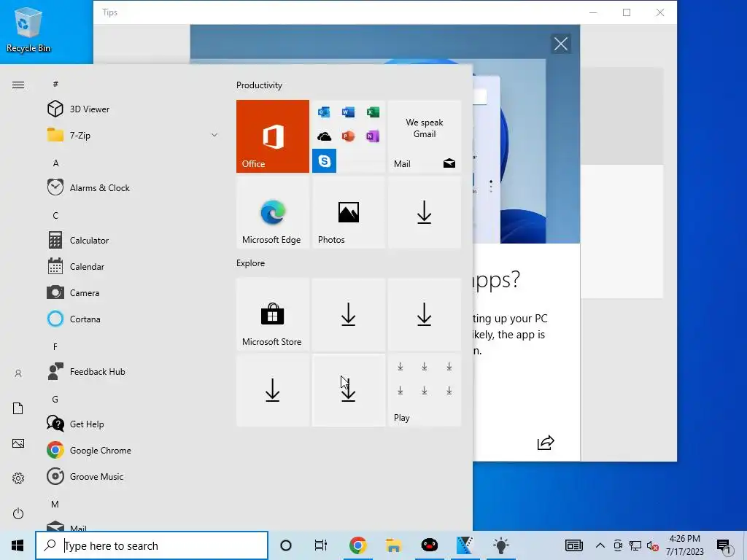Open the News and interests tray icon
This screenshot has width=747, height=560.
[x=574, y=545]
